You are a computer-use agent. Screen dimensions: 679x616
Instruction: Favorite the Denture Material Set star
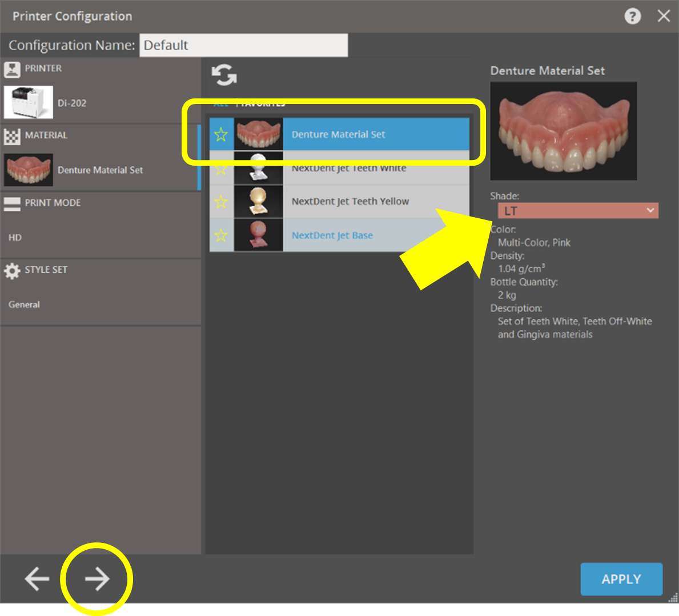click(x=221, y=135)
